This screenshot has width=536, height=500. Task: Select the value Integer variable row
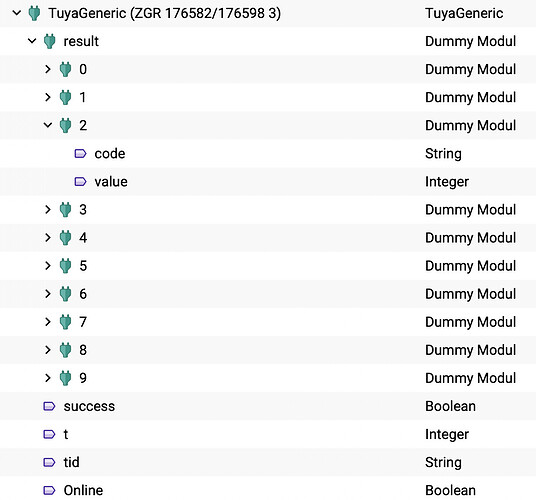coord(268,182)
